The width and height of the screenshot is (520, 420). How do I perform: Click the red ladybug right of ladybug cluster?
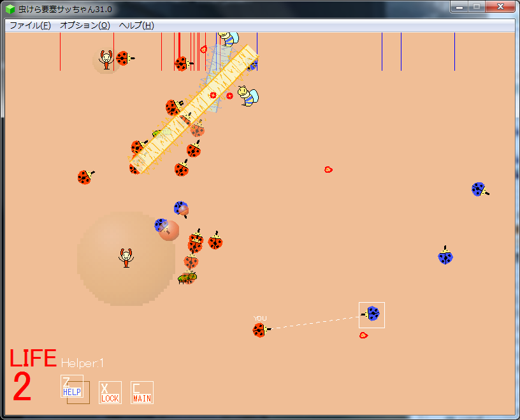215,241
